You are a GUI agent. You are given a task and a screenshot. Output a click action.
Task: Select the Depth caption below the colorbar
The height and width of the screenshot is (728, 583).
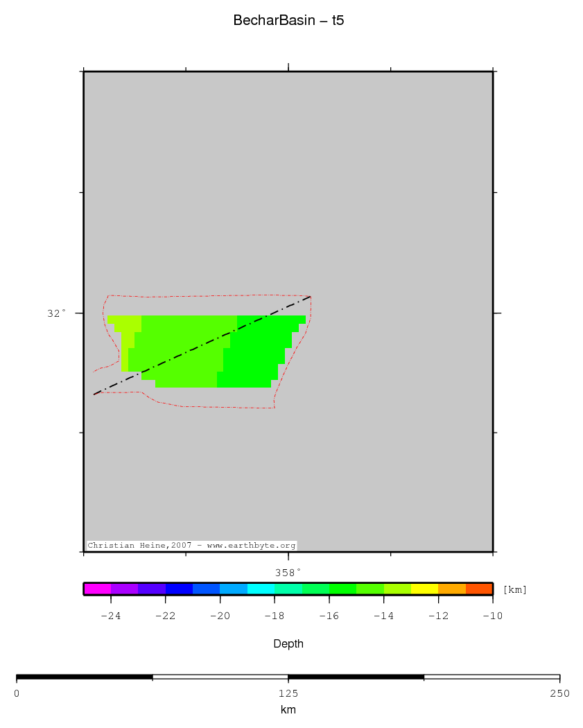[x=288, y=644]
